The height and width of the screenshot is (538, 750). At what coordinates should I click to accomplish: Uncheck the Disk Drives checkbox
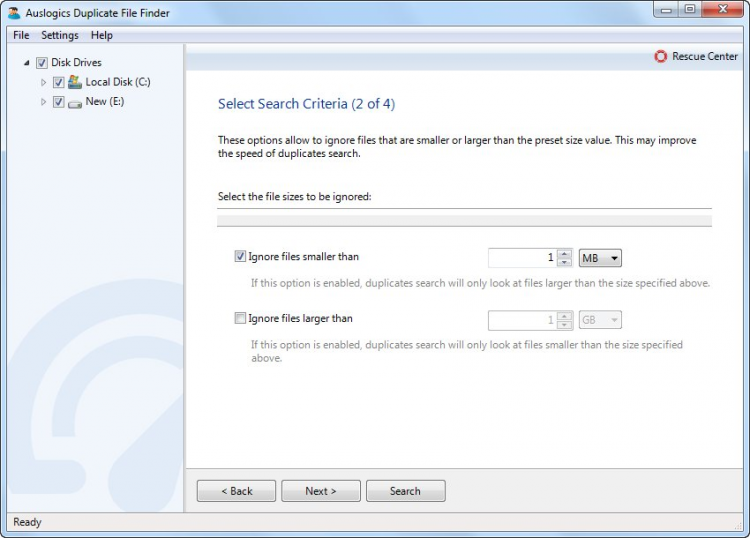[42, 63]
